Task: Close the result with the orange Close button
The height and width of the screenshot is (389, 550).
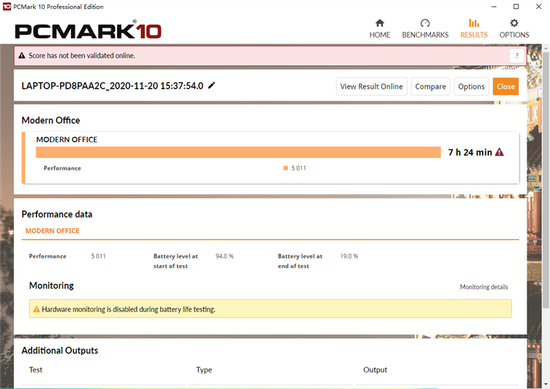Action: [505, 86]
